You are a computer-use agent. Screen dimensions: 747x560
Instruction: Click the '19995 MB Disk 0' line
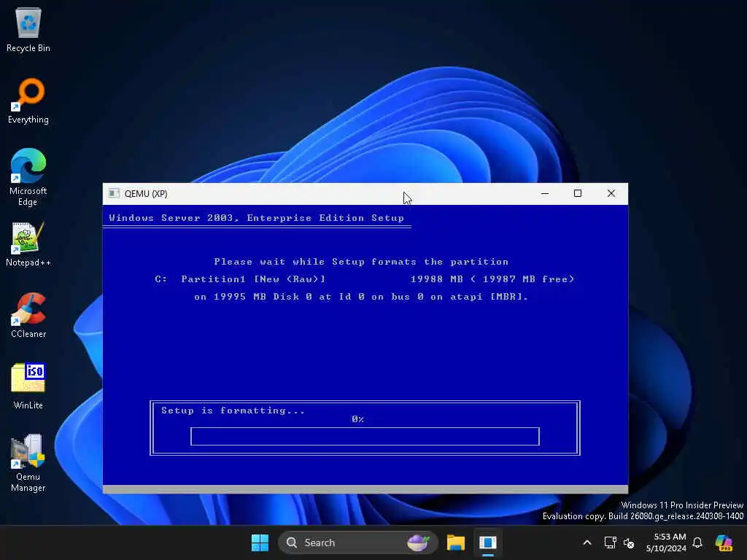pos(361,297)
